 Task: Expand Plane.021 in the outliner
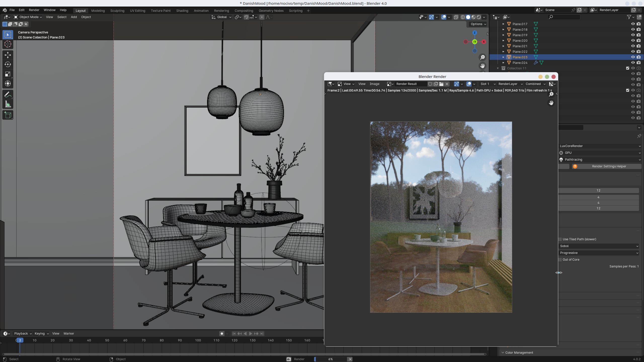click(x=503, y=46)
